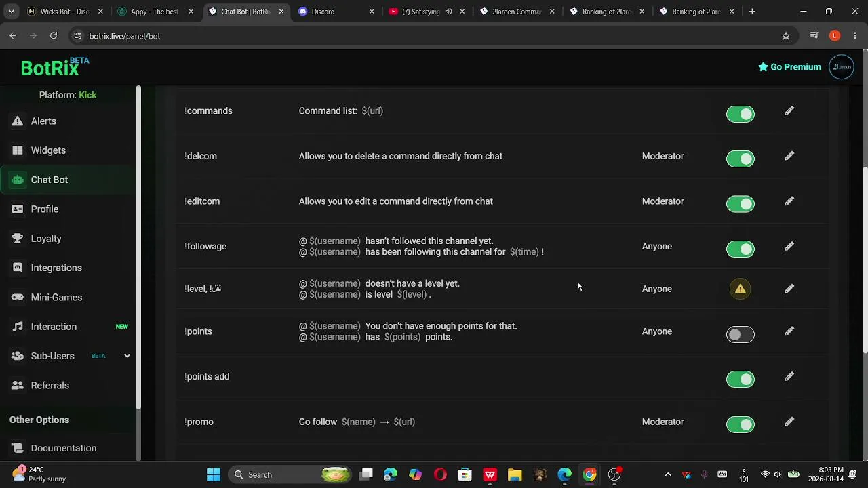Click the Mini-Games controller icon
868x488 pixels.
pyautogui.click(x=18, y=297)
